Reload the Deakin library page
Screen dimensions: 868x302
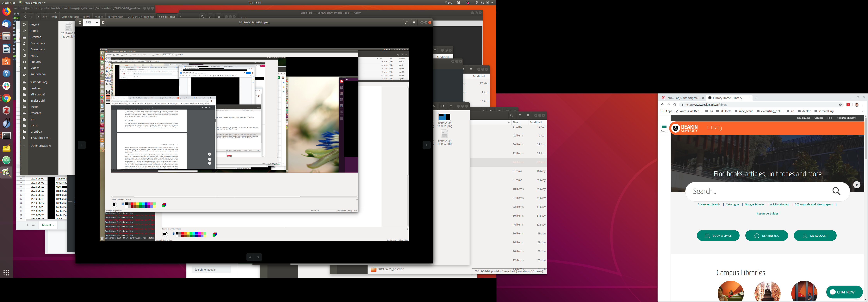point(675,105)
